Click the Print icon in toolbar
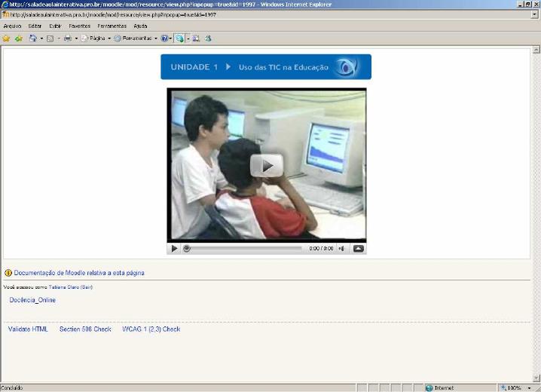This screenshot has height=392, width=541. (67, 38)
